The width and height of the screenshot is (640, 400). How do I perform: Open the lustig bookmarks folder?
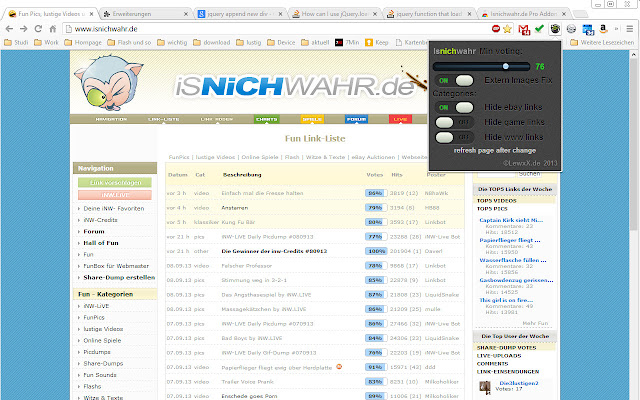[249, 42]
